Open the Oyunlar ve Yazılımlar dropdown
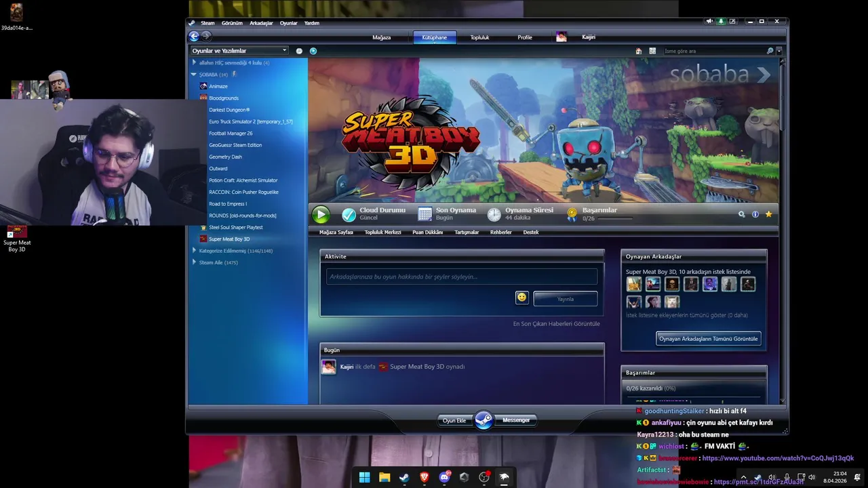 pyautogui.click(x=239, y=51)
